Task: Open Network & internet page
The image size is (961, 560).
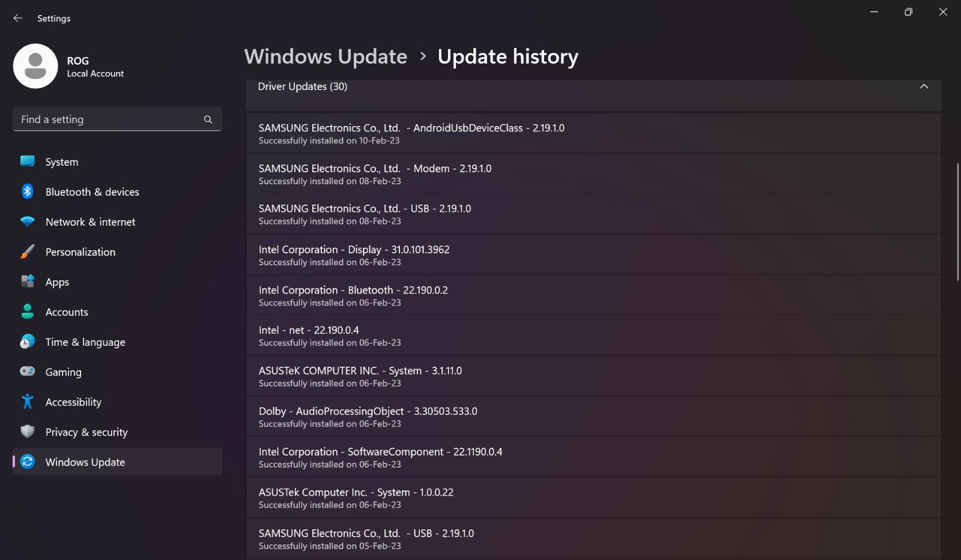Action: pos(117,221)
